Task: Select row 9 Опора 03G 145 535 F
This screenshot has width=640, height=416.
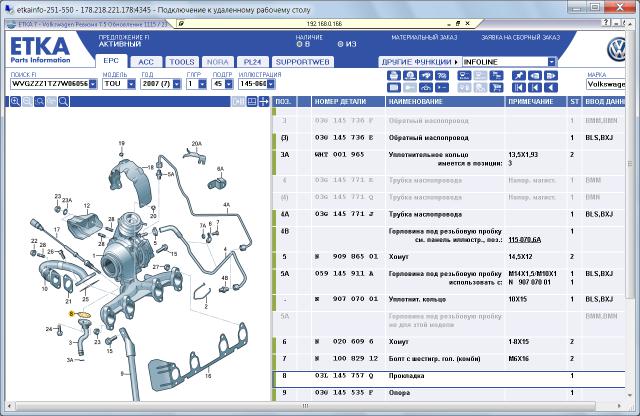Action: pyautogui.click(x=451, y=393)
